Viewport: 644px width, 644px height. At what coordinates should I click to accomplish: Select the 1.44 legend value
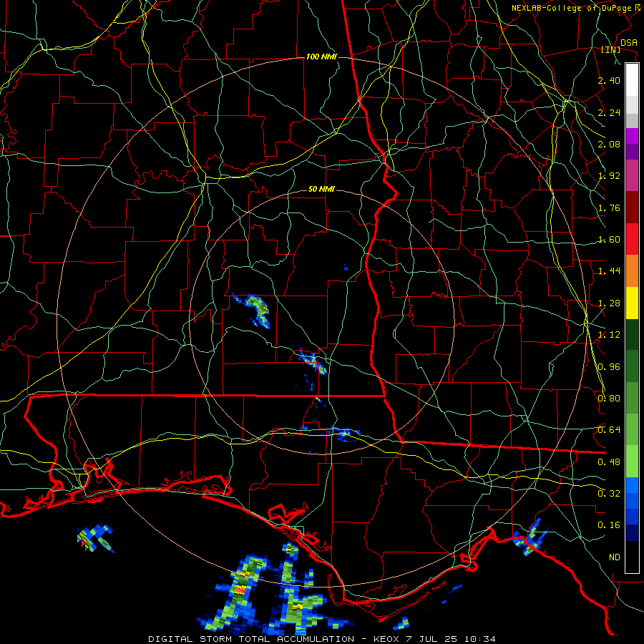click(x=609, y=270)
